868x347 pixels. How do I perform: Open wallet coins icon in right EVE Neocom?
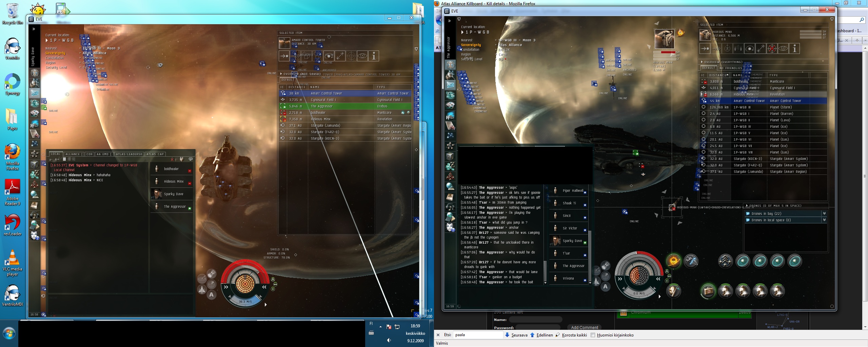(450, 166)
